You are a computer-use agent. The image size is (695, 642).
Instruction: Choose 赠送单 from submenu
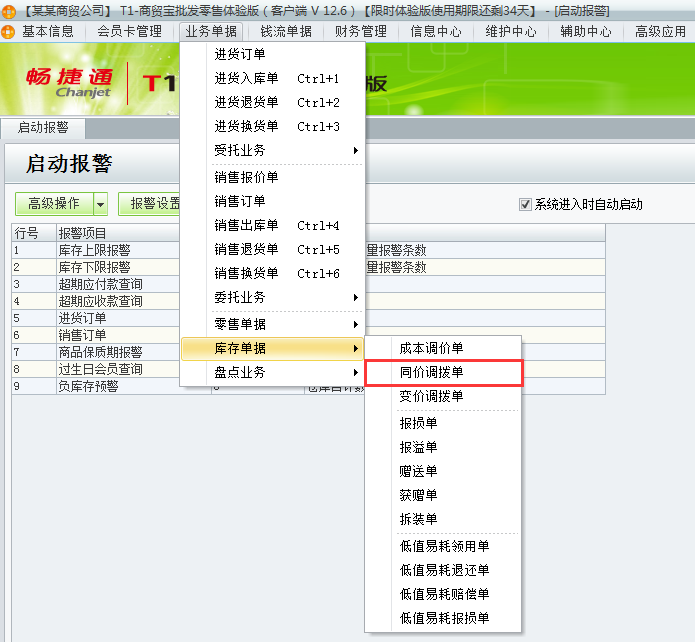[x=443, y=471]
